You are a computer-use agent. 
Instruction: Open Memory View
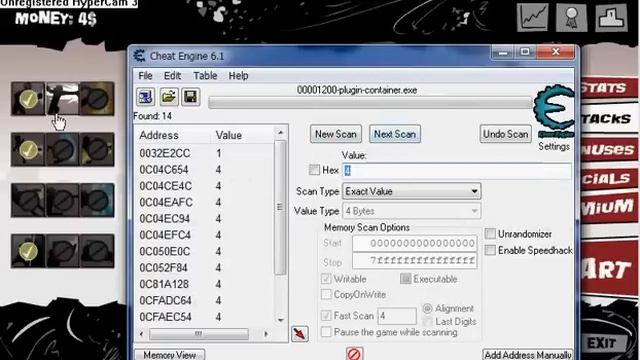coord(169,355)
